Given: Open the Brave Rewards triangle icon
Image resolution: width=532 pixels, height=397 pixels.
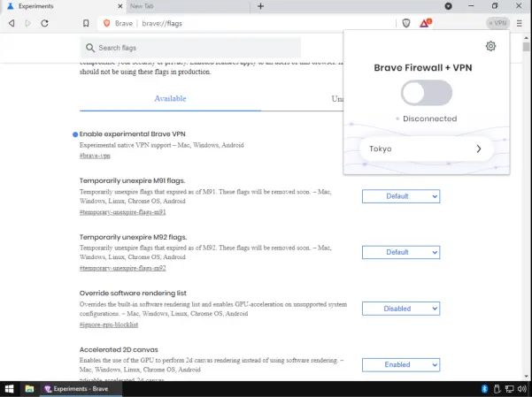Looking at the screenshot, I should tap(425, 23).
